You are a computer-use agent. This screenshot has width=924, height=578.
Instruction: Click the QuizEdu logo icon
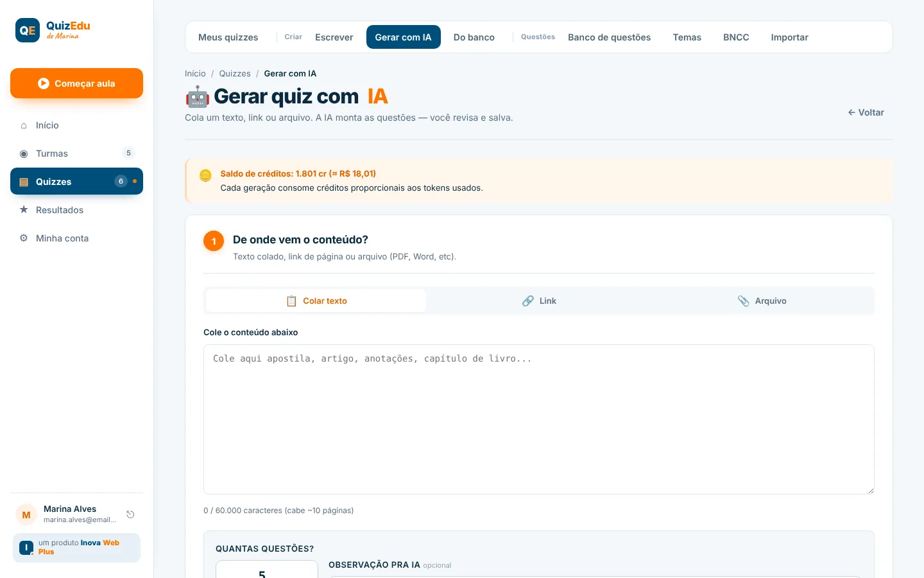[28, 30]
